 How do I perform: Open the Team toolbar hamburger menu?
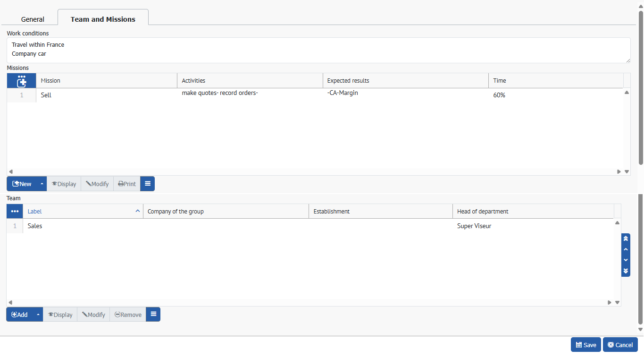[x=153, y=315]
